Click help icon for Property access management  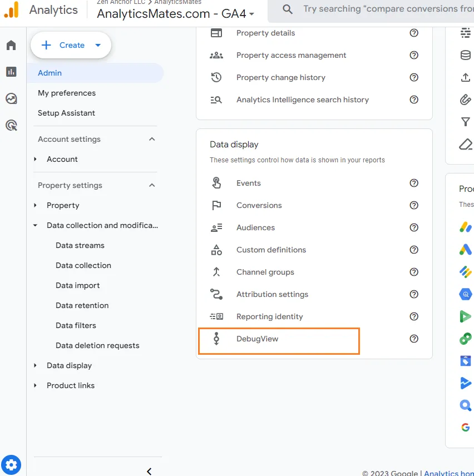click(414, 55)
